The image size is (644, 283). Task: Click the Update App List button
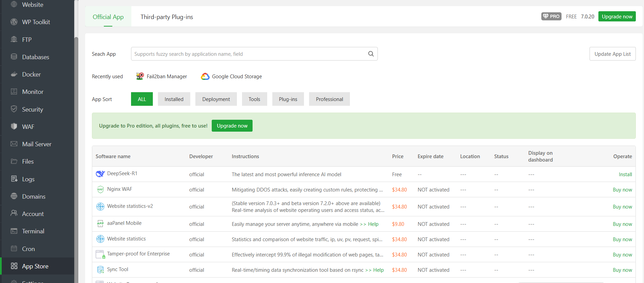[x=613, y=54]
